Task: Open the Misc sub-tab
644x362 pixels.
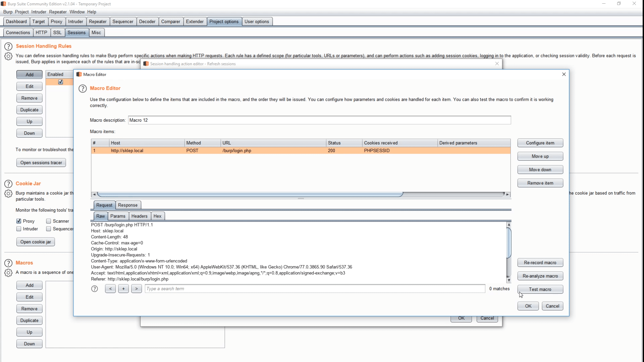Action: 96,33
